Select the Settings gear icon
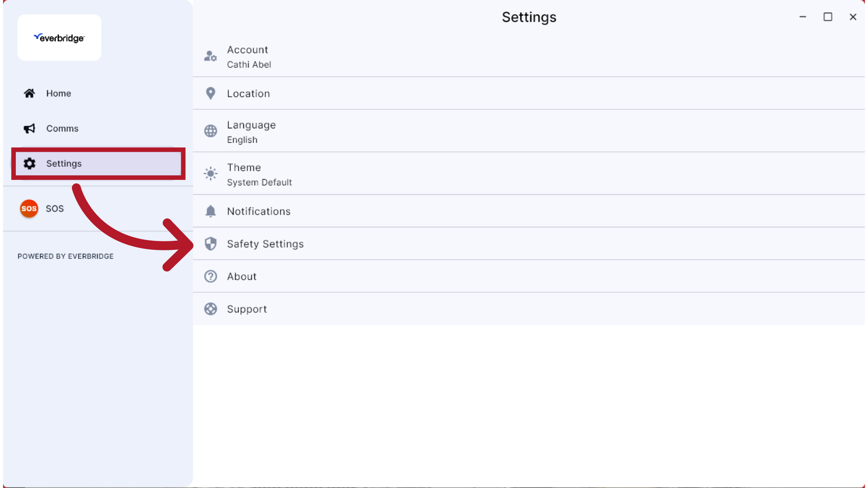Screen dimensions: 868x488 point(29,164)
